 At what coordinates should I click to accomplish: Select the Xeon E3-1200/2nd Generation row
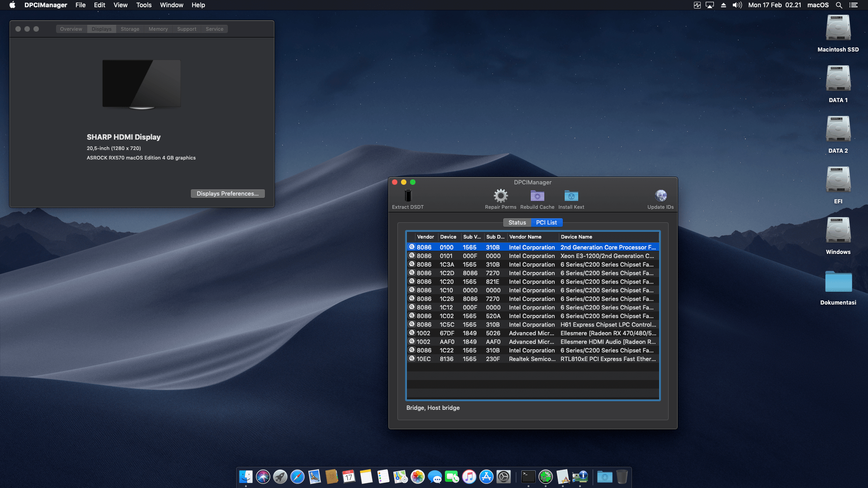click(533, 256)
